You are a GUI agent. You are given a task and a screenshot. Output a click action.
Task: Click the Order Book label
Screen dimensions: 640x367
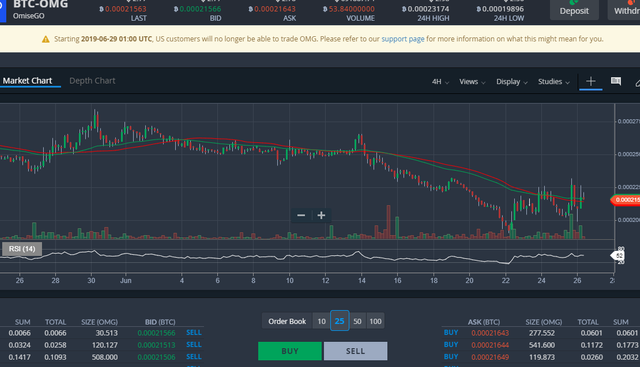[x=287, y=321]
